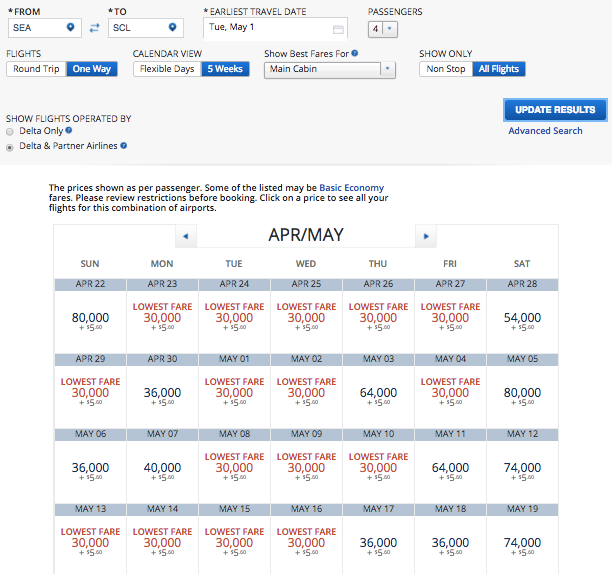This screenshot has width=612, height=574.
Task: Advance calendar with the right arrow
Action: [426, 236]
